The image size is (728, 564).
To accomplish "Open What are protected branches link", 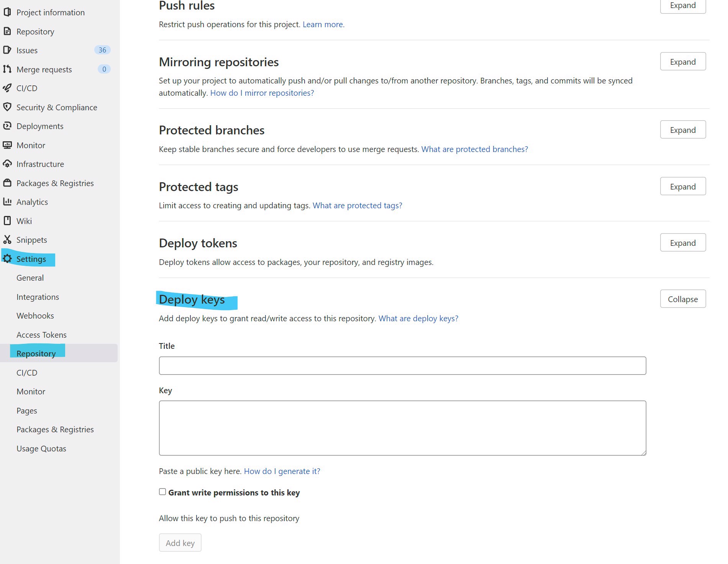I will pyautogui.click(x=475, y=149).
